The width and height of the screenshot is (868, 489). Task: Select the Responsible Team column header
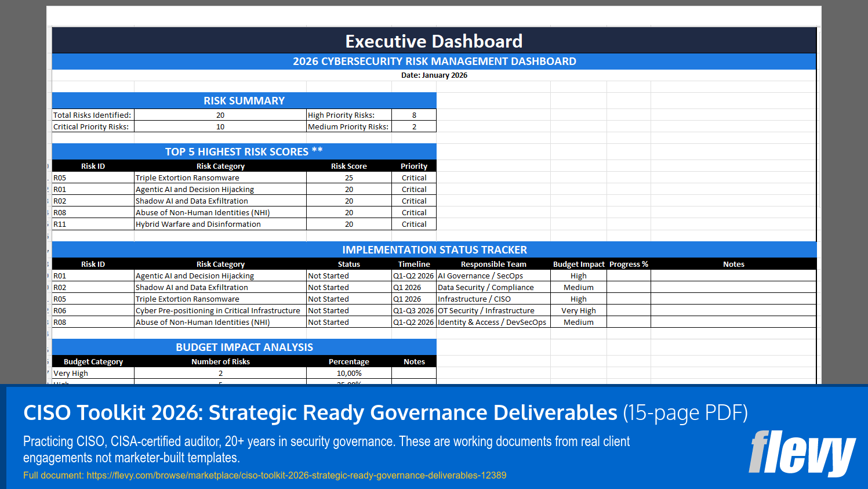(x=493, y=264)
